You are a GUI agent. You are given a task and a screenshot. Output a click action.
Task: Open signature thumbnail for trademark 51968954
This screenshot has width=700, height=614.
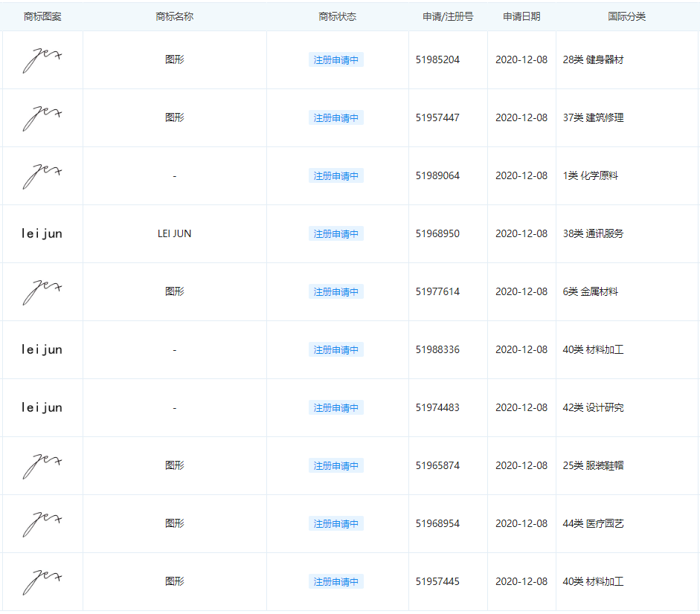(x=42, y=524)
